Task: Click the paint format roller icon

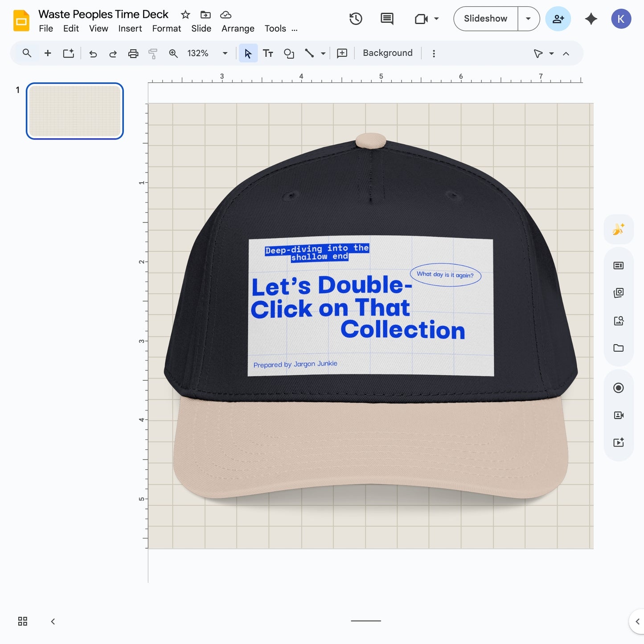Action: (x=153, y=53)
